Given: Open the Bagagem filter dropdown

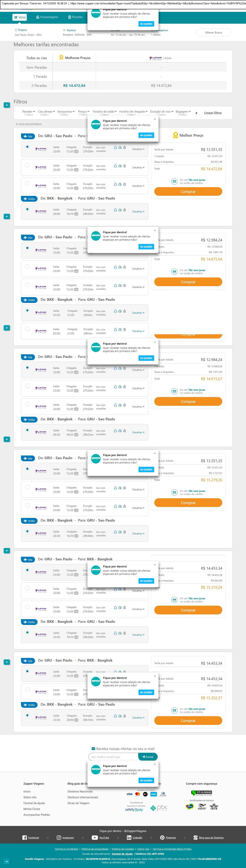Looking at the screenshot, I should pyautogui.click(x=183, y=112).
